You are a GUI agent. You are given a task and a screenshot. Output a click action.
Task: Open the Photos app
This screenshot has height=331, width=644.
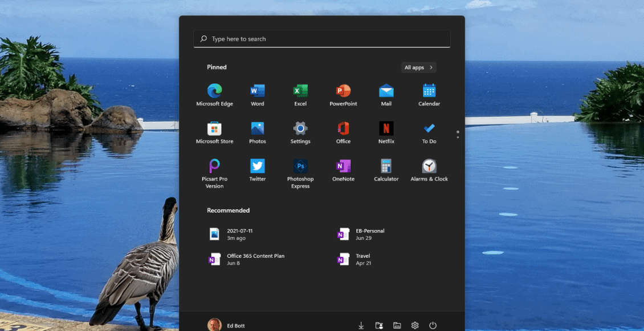coord(258,132)
